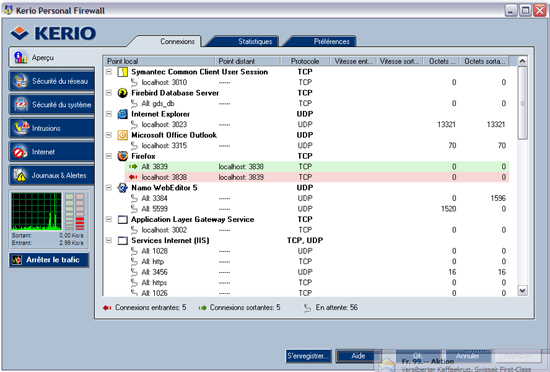Click the listening icon beside localhost: 3010
Screen dimensions: 550x372
[x=134, y=82]
